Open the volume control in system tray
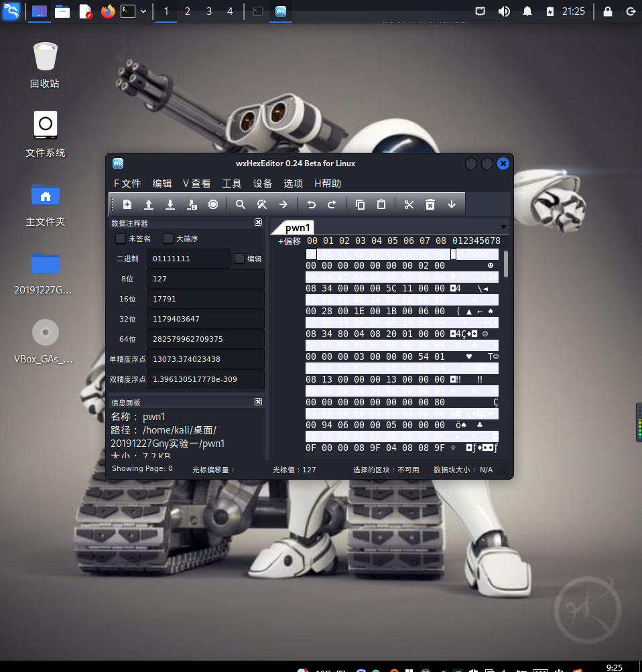 coord(504,11)
